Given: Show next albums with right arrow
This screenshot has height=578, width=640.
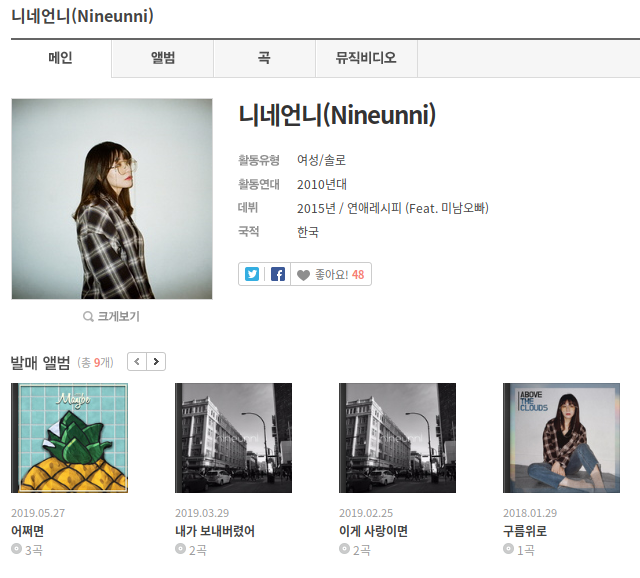Looking at the screenshot, I should click(x=156, y=362).
